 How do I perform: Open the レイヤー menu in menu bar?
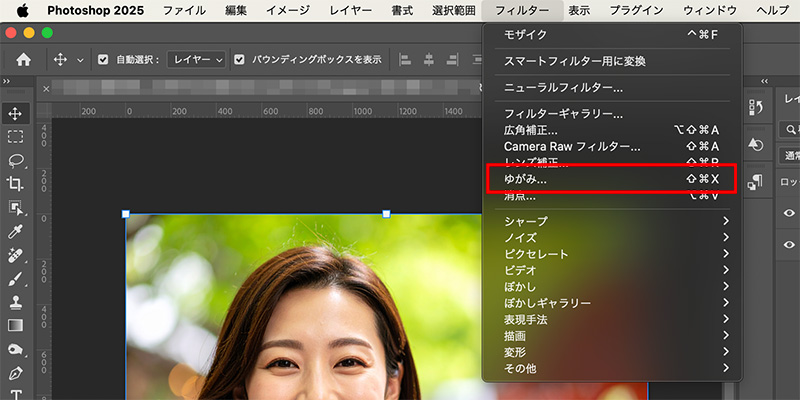tap(351, 10)
